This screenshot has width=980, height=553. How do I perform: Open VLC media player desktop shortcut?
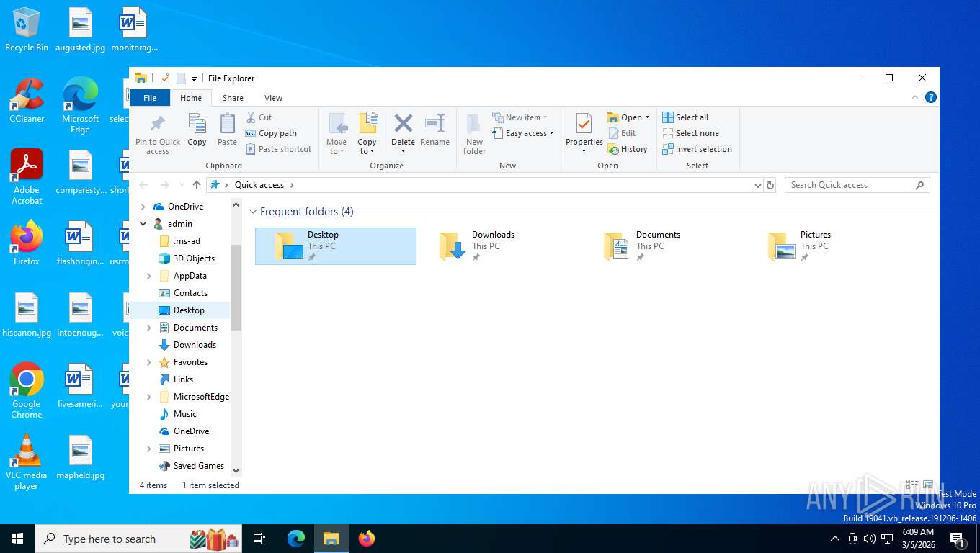coord(27,462)
